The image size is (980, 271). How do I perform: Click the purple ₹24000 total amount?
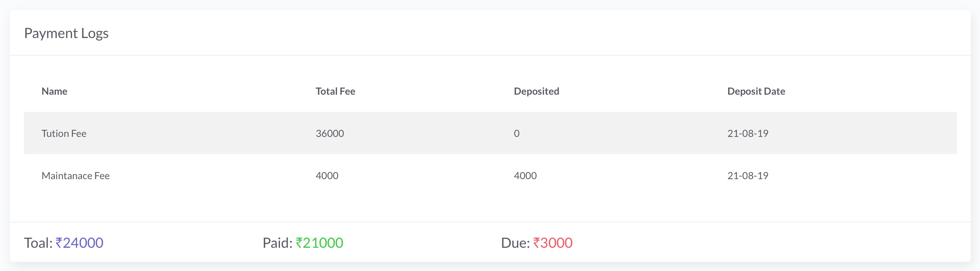click(x=79, y=243)
